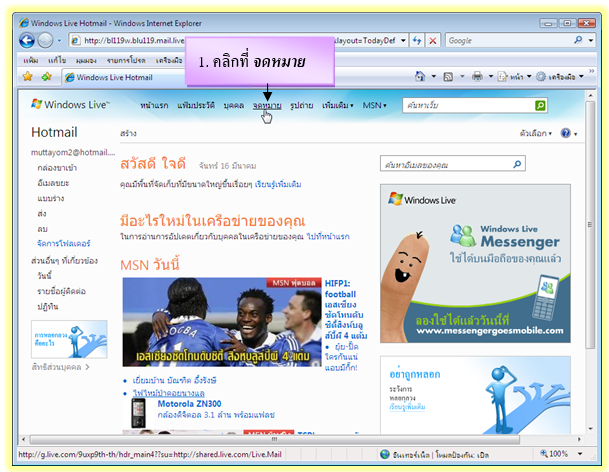The height and width of the screenshot is (472, 609).
Task: Click the vertical page scrollbar
Action: click(x=590, y=225)
